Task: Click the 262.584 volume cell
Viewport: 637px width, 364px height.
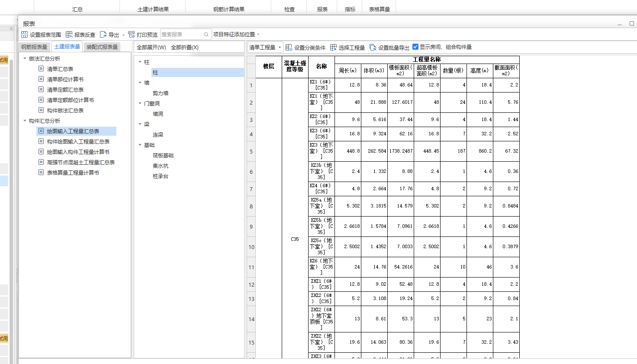Action: (x=374, y=151)
